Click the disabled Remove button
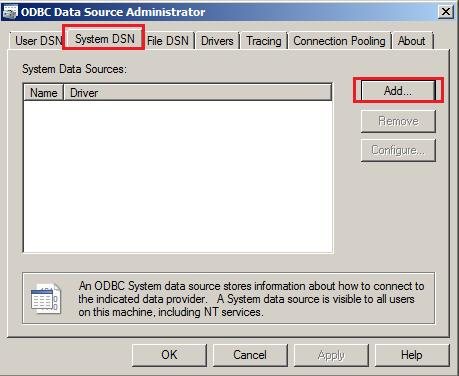The height and width of the screenshot is (376, 459). tap(398, 121)
